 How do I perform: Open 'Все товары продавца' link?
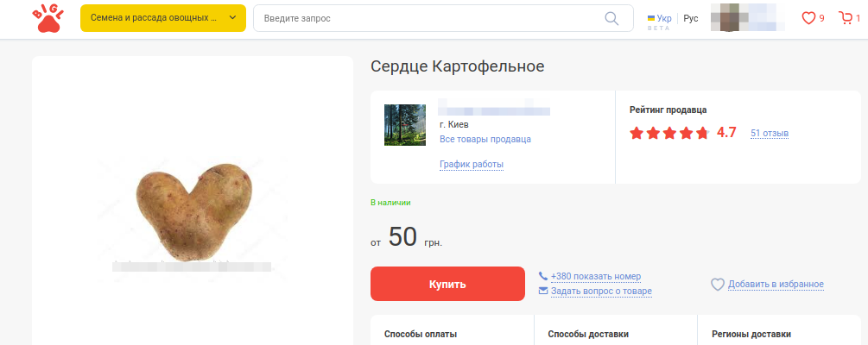(485, 140)
